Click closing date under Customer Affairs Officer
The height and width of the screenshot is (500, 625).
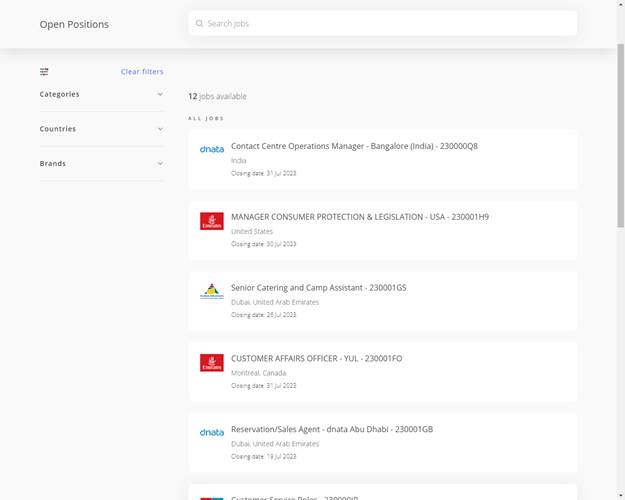tap(263, 386)
